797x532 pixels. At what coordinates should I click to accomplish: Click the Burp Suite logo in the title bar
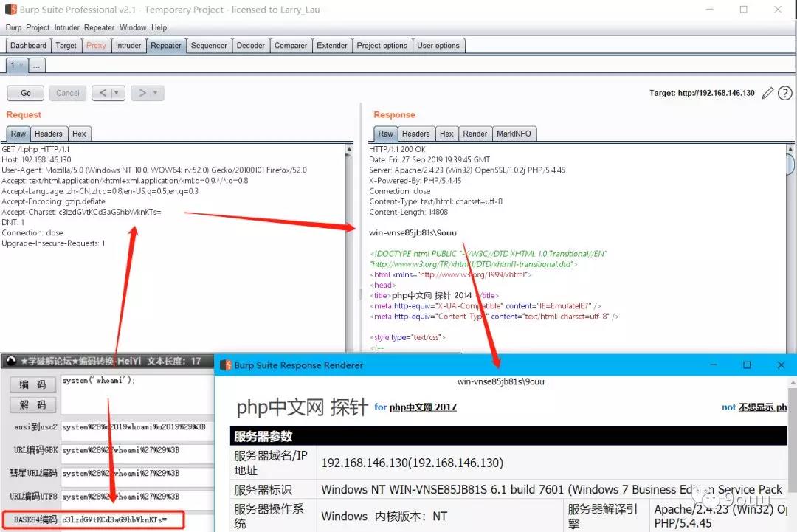click(10, 9)
